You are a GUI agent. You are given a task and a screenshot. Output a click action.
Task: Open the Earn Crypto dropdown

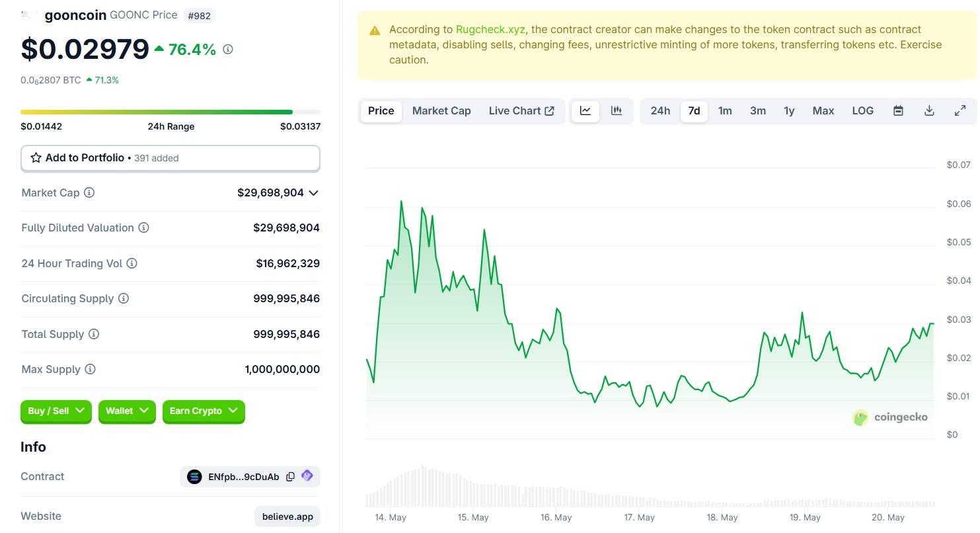tap(204, 411)
